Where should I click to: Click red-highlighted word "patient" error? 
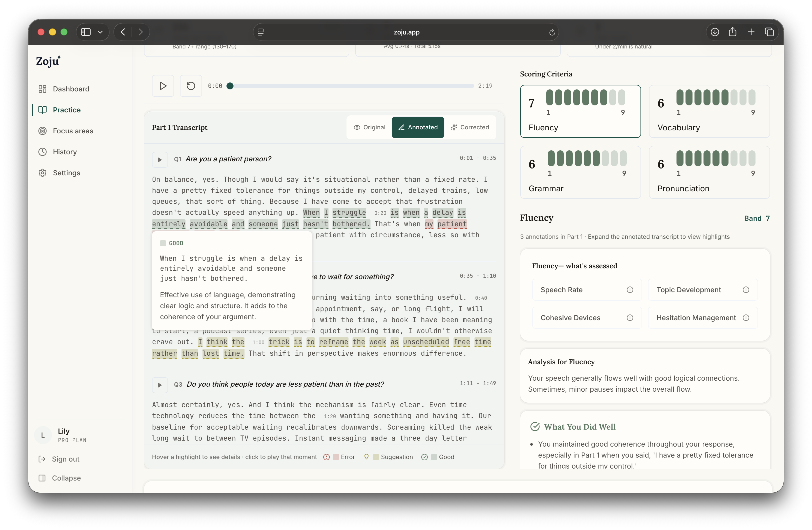452,224
